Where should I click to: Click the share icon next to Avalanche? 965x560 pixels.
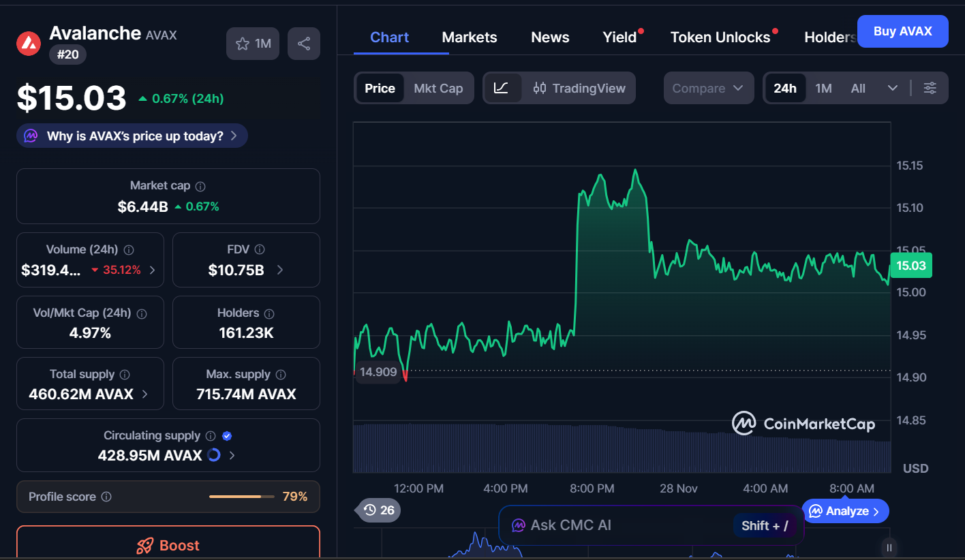tap(304, 44)
